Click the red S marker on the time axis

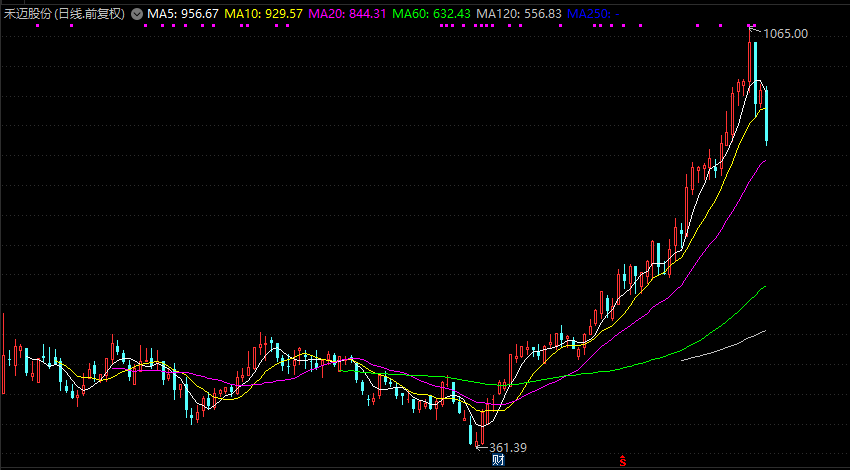coord(622,461)
